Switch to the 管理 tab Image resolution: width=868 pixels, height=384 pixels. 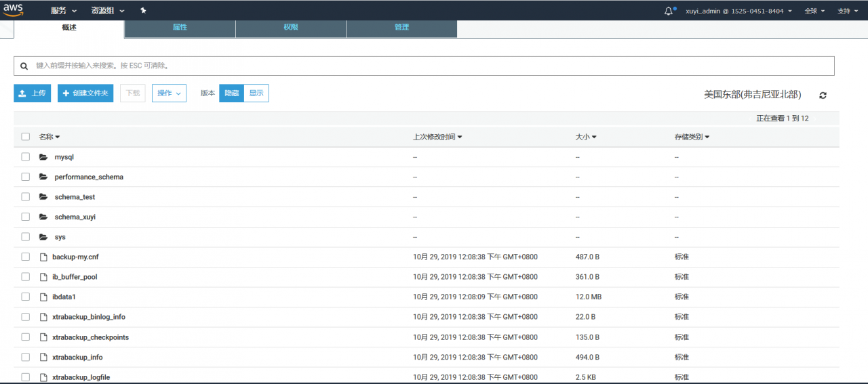click(x=401, y=28)
